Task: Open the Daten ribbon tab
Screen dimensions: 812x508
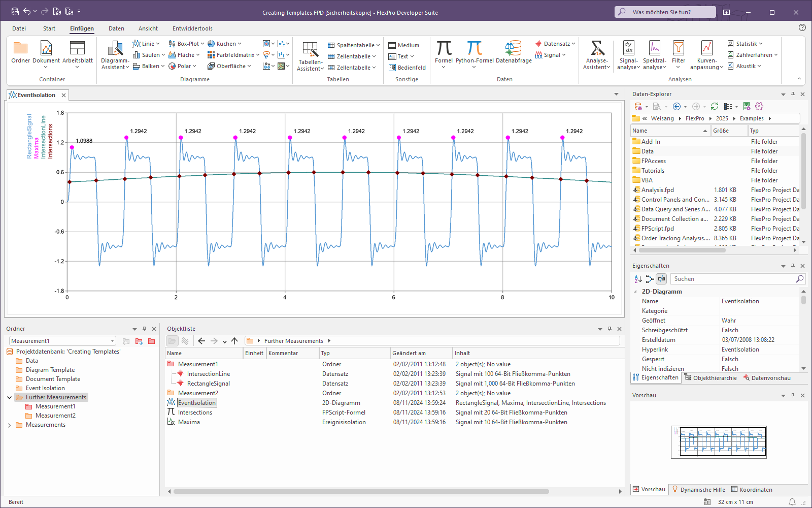Action: (x=116, y=28)
